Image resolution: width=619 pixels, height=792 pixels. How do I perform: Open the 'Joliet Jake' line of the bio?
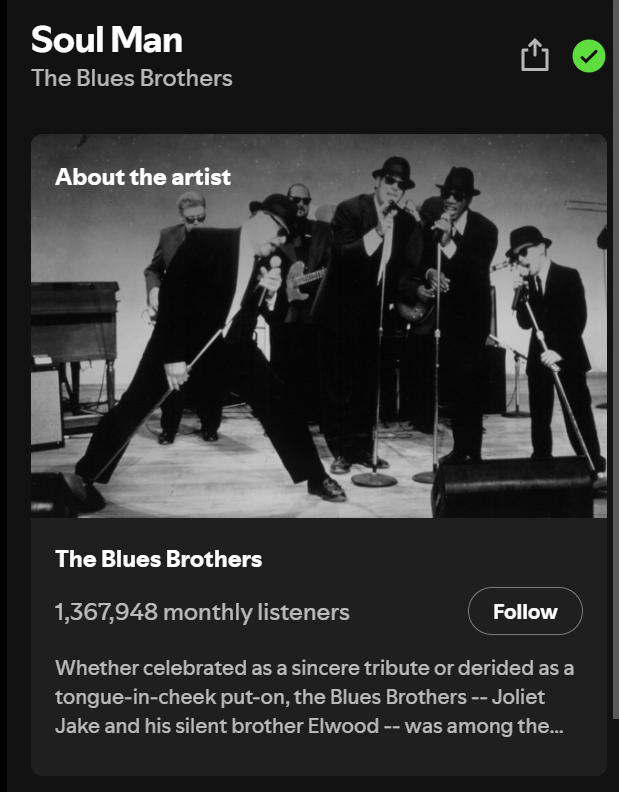[300, 697]
